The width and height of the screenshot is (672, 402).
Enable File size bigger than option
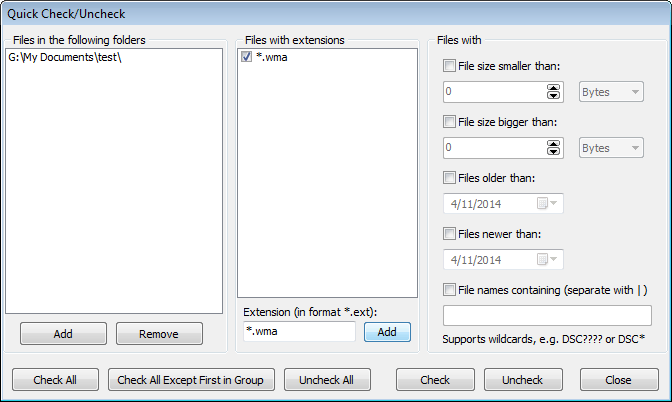coord(449,122)
